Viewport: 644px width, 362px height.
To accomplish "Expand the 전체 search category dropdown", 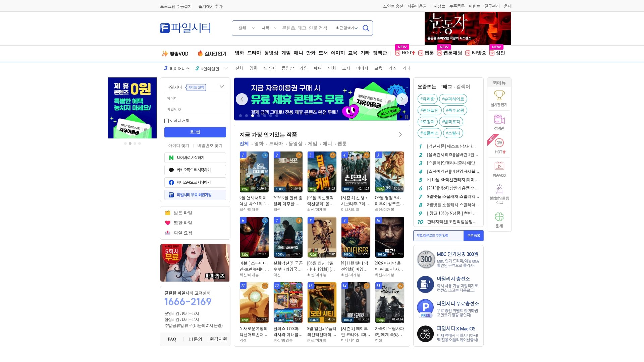I will (x=247, y=28).
